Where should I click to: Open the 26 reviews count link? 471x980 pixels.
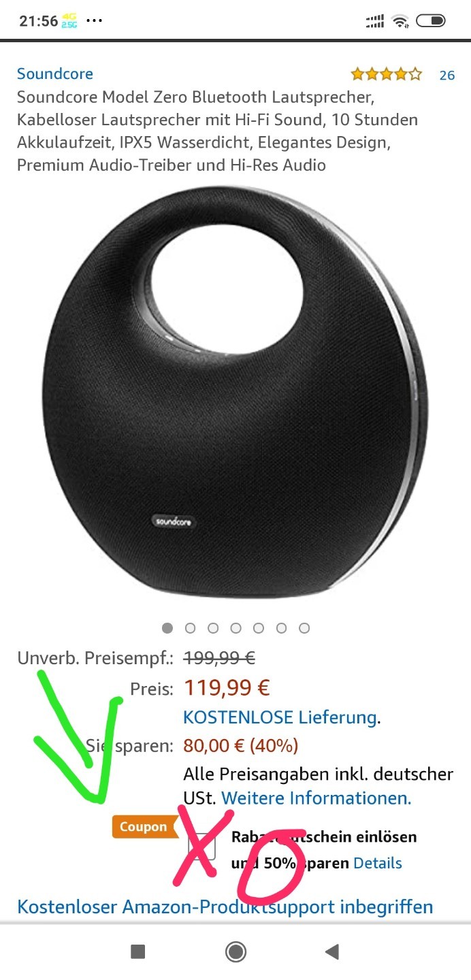pyautogui.click(x=447, y=75)
